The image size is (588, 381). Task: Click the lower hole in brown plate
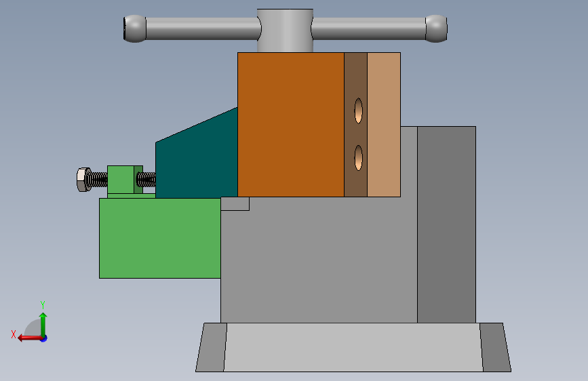pyautogui.click(x=359, y=158)
